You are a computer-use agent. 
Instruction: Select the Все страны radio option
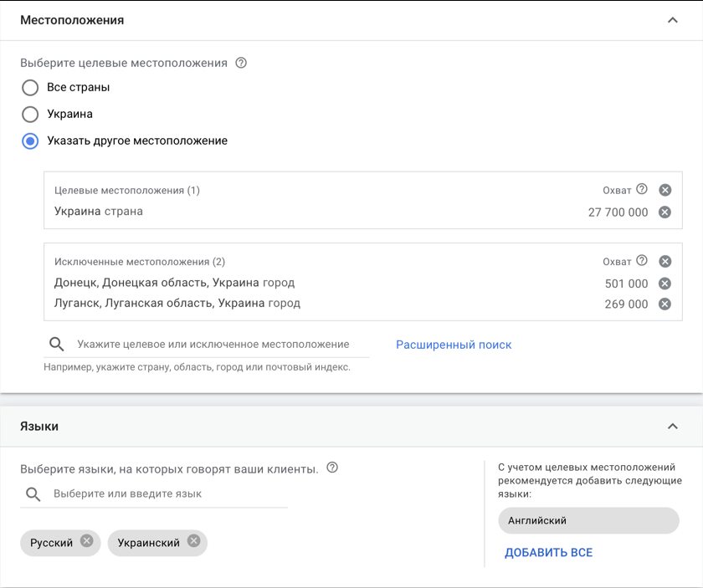coord(30,87)
